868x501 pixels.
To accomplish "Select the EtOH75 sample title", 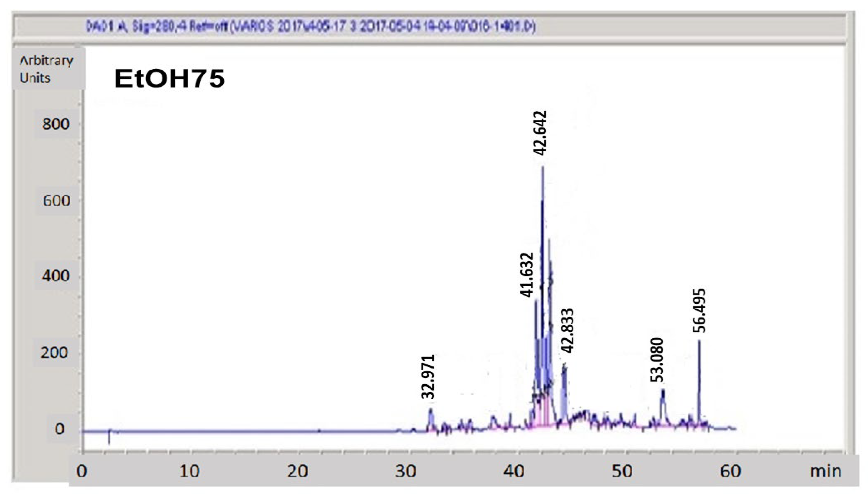I will [170, 79].
